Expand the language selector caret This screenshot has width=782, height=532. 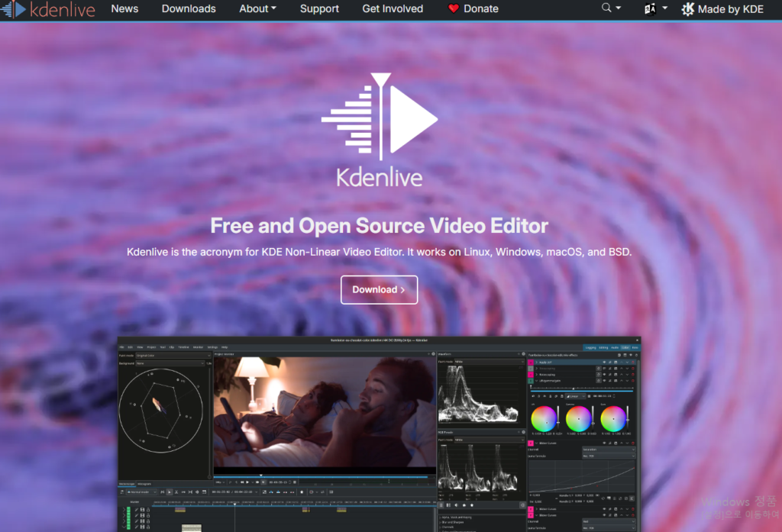point(665,8)
